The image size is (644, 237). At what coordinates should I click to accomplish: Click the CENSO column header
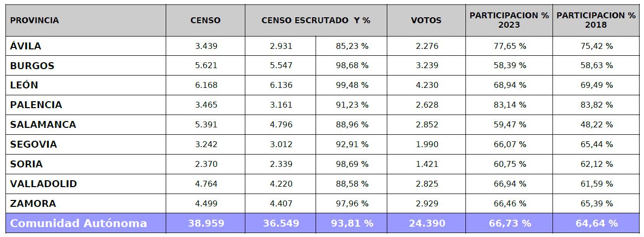(205, 20)
